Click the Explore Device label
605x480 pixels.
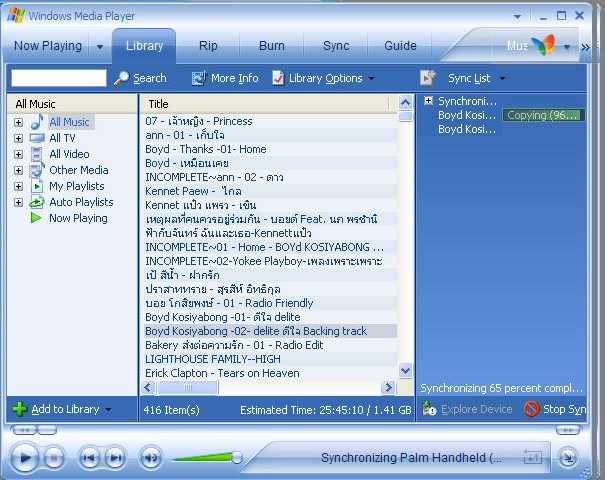coord(477,409)
